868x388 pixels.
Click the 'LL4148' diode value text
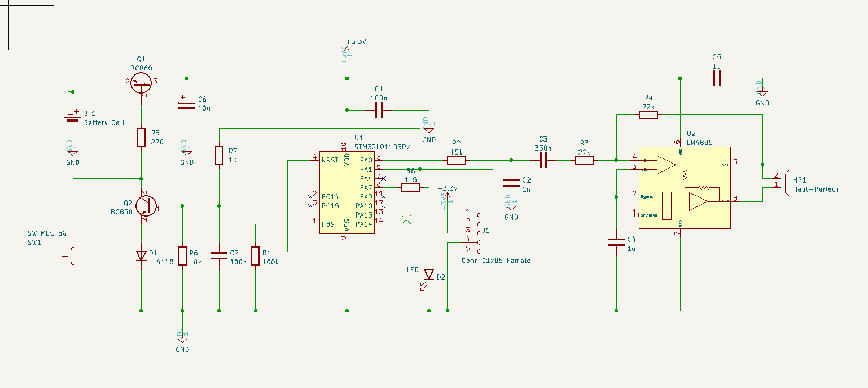[x=162, y=262]
